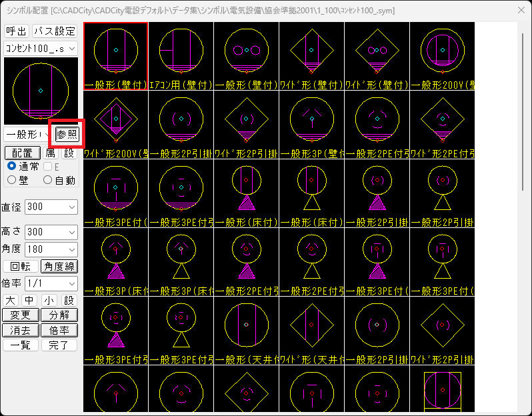Expand the 角度 180 dropdown

point(51,249)
